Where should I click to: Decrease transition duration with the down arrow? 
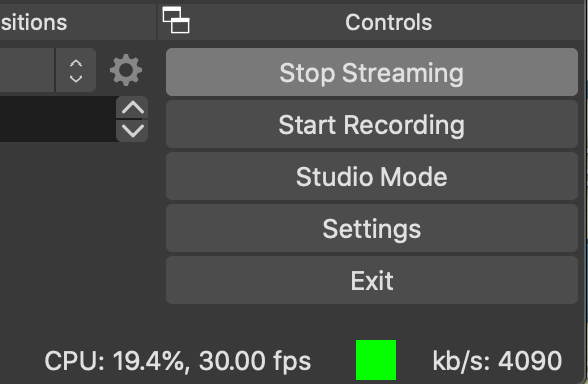point(132,131)
